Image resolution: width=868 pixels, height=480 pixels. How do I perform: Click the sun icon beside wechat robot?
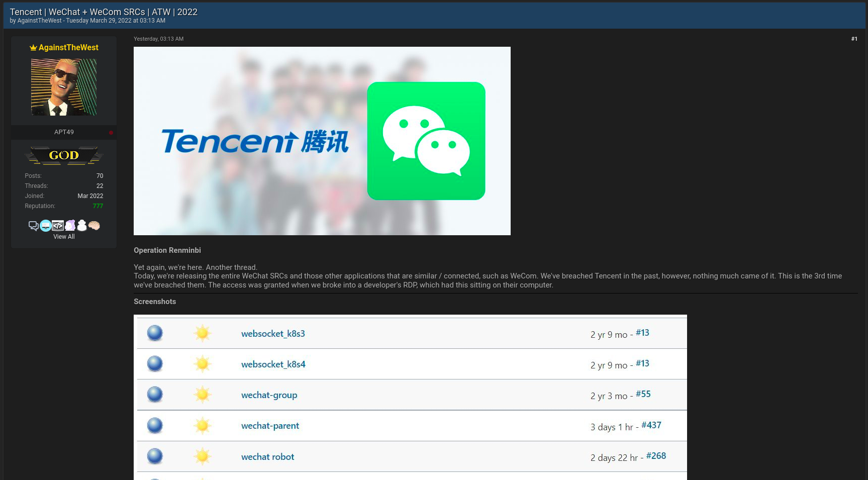(203, 456)
